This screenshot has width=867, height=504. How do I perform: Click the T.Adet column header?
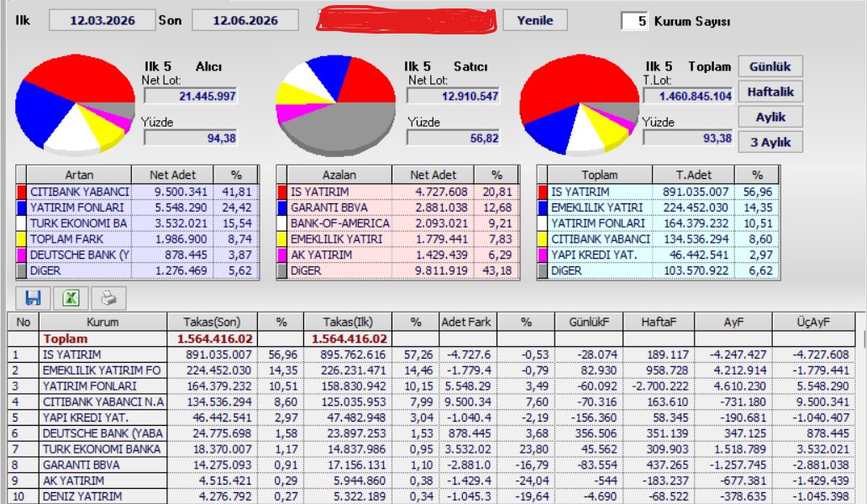coord(693,176)
